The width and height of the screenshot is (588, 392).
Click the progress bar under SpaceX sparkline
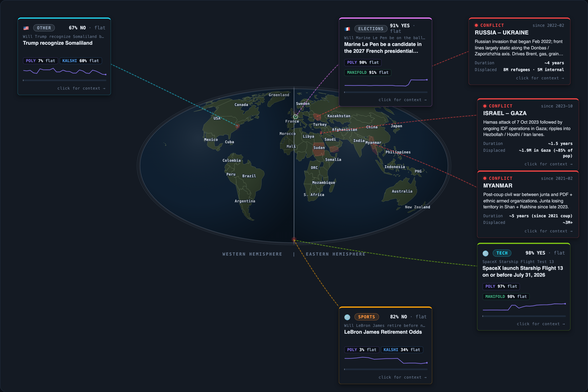point(524,316)
